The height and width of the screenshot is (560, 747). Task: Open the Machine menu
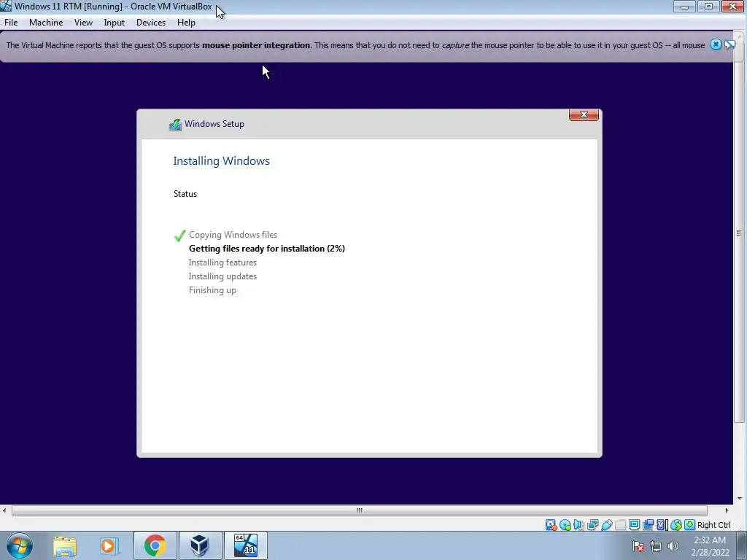click(46, 23)
